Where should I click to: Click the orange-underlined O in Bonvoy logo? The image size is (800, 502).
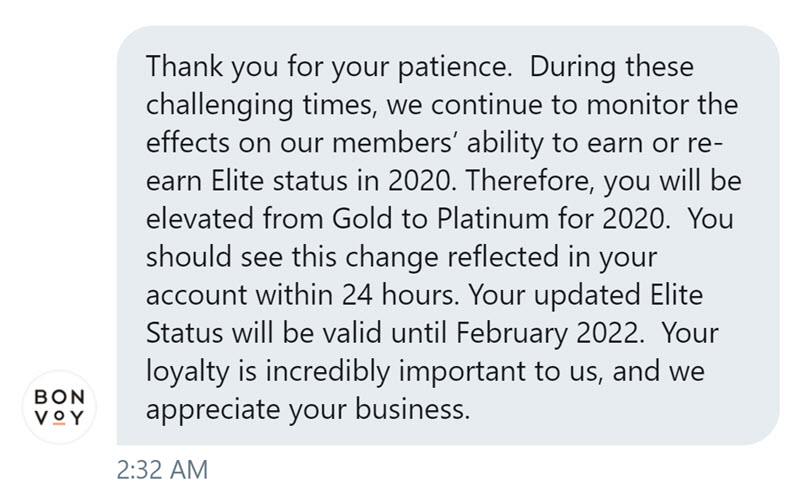tap(59, 418)
